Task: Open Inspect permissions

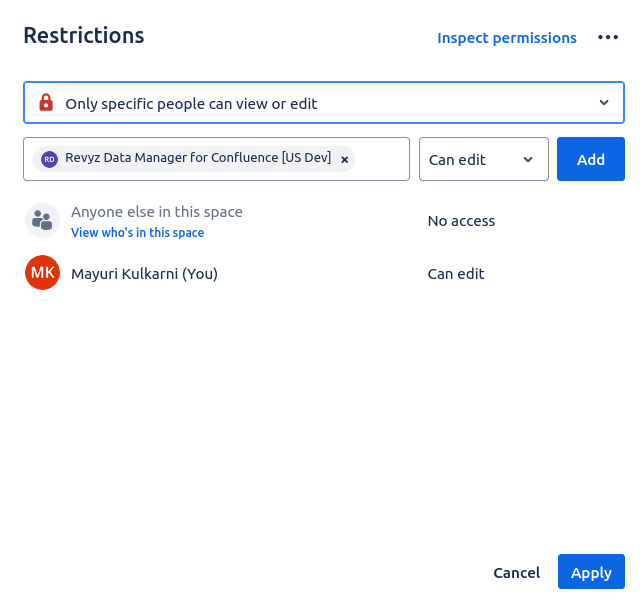Action: point(506,38)
